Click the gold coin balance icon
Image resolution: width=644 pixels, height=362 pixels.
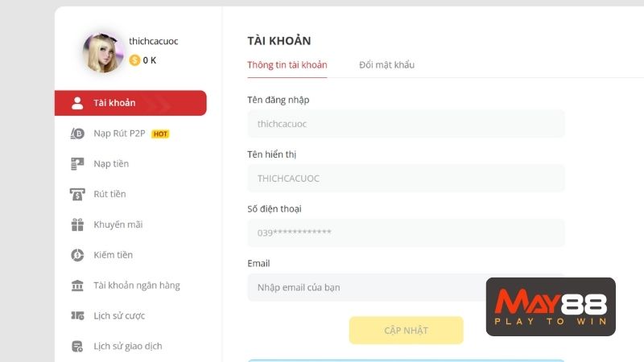tap(134, 60)
